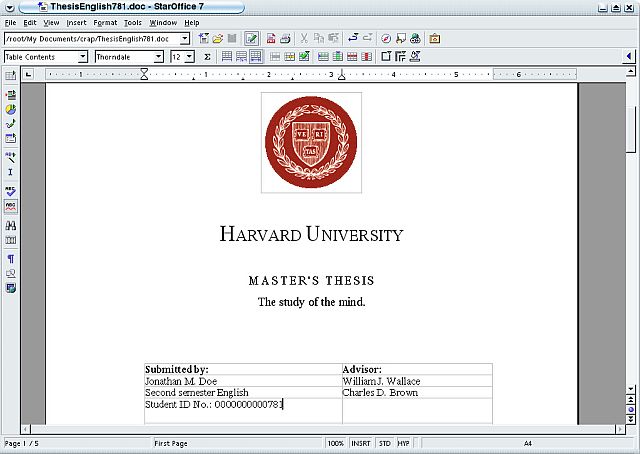Click the Spellcheck ABC checkmark icon
This screenshot has height=454, width=640.
point(11,191)
